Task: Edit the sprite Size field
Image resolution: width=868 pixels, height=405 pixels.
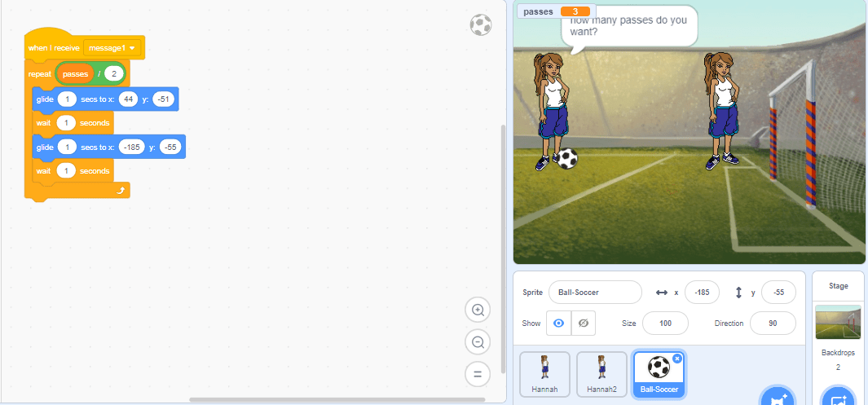Action: click(x=665, y=324)
